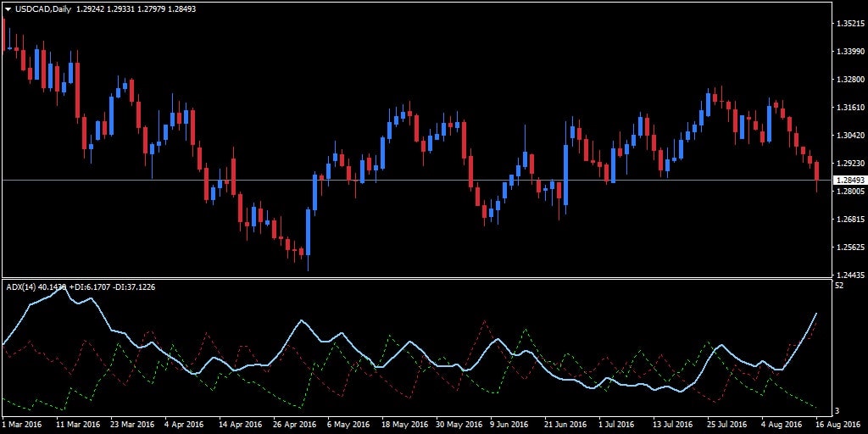The image size is (868, 434).
Task: Open the chart menu arrow beside USDCAD,Daily
Action: pyautogui.click(x=8, y=9)
